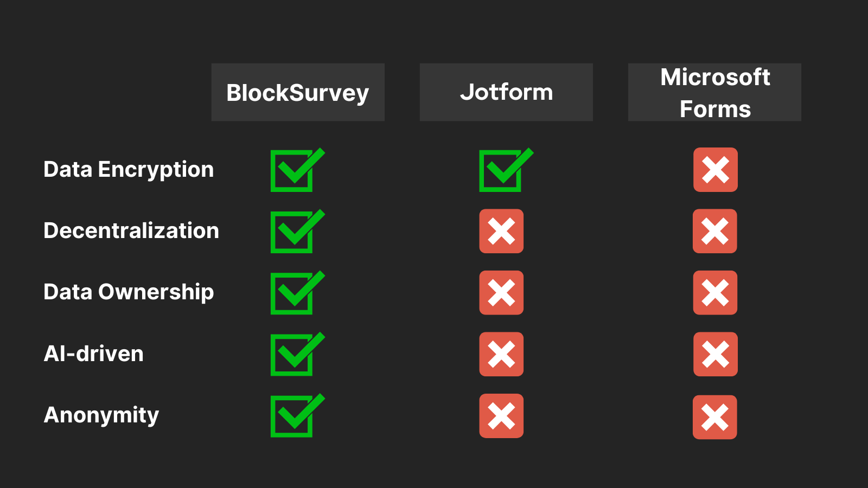Viewport: 868px width, 488px height.
Task: Click the Anonymity row label
Action: (x=101, y=415)
